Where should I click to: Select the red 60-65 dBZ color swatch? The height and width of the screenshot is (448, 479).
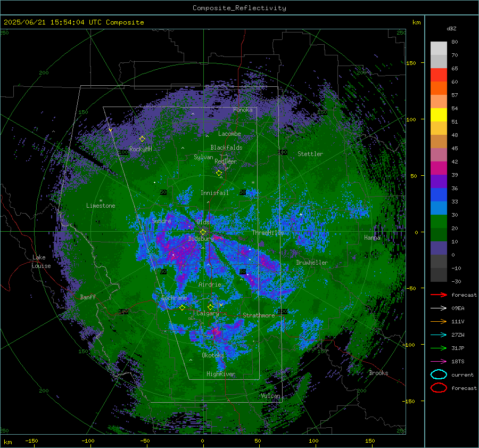tap(439, 75)
